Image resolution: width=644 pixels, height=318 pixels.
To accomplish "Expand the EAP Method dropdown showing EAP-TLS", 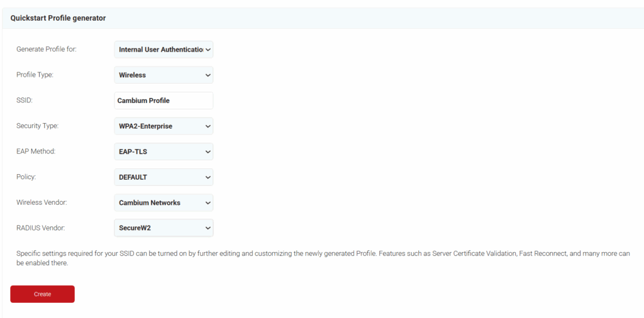I will click(x=164, y=151).
